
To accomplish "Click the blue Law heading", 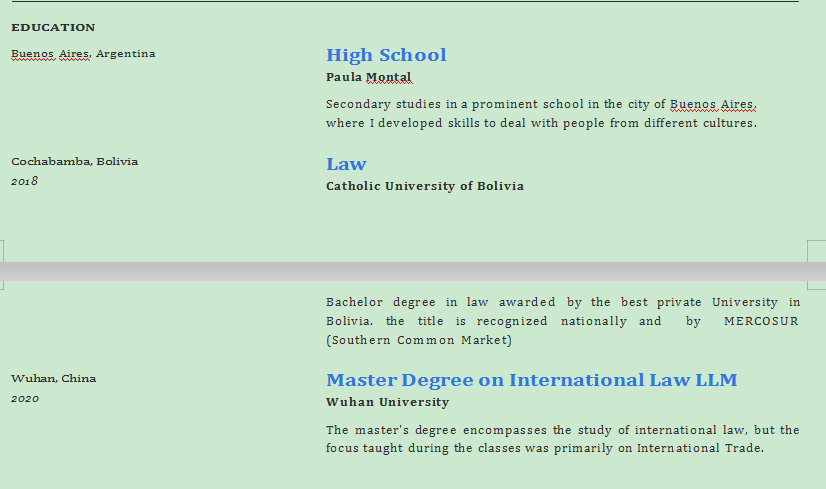I will (346, 164).
